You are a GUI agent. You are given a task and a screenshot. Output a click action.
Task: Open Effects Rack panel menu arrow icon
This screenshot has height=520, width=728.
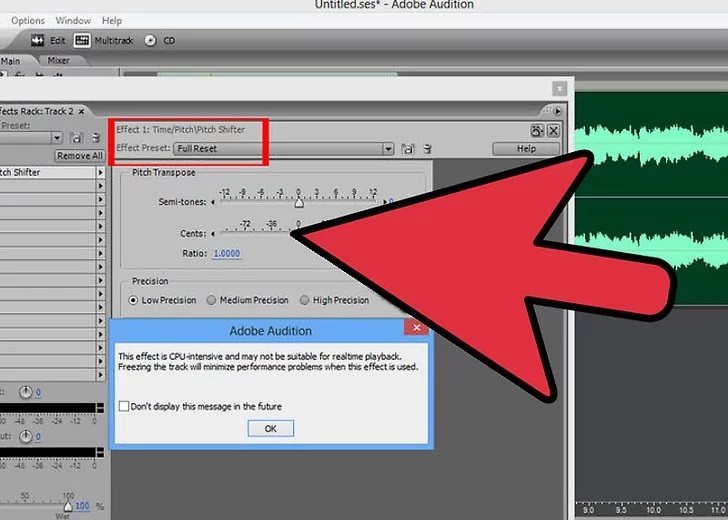click(x=557, y=111)
